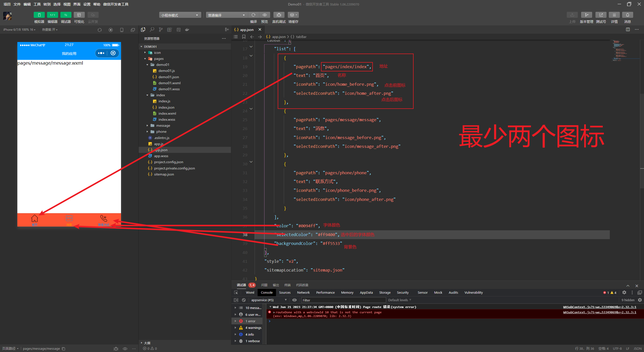
Task: Switch to the Problems tab (问题)
Action: coord(264,285)
